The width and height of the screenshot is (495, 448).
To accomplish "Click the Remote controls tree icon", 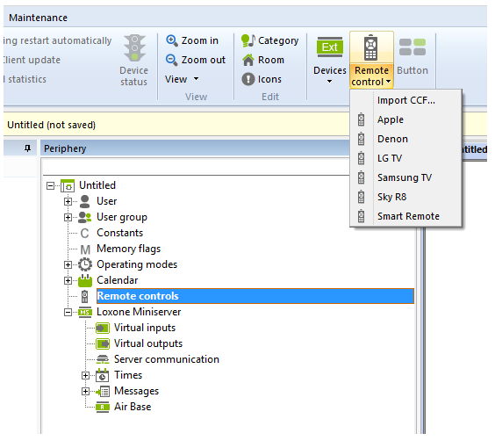I will point(84,296).
